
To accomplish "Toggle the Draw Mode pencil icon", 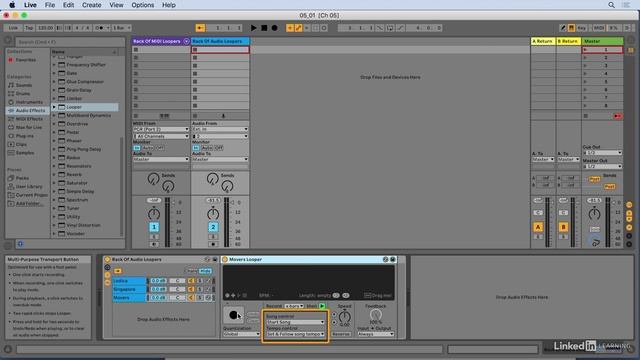I will click(x=563, y=28).
